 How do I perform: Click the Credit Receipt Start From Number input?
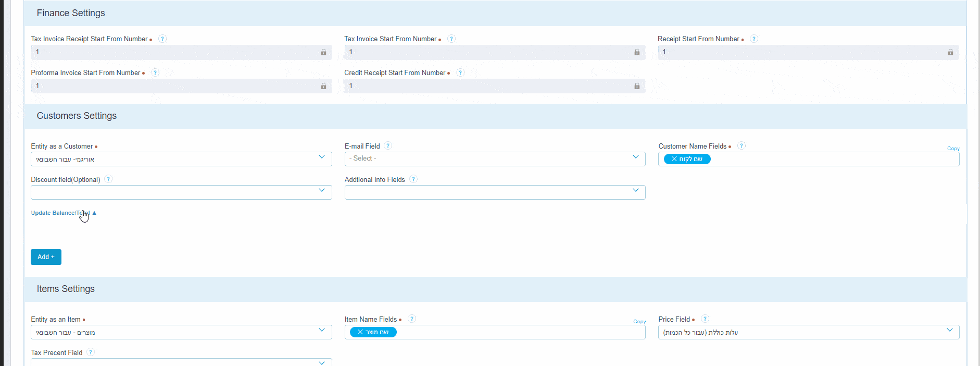(x=495, y=86)
